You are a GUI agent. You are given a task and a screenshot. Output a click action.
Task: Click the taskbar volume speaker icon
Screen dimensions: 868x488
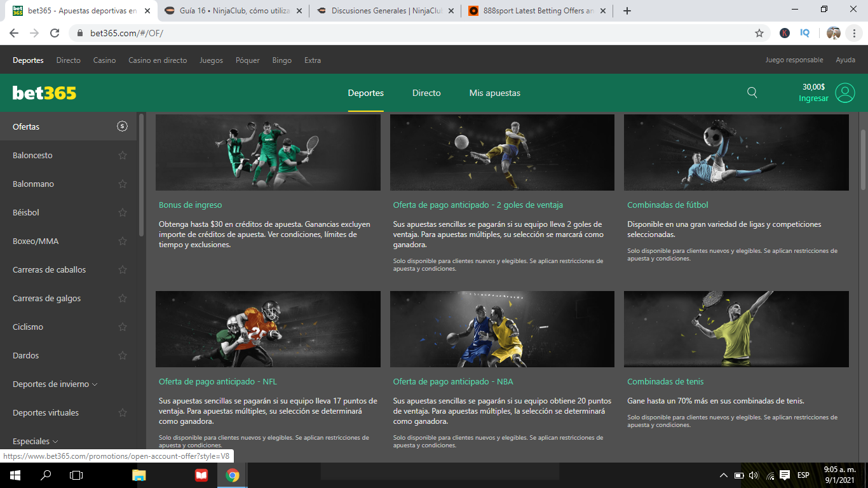[x=754, y=475]
